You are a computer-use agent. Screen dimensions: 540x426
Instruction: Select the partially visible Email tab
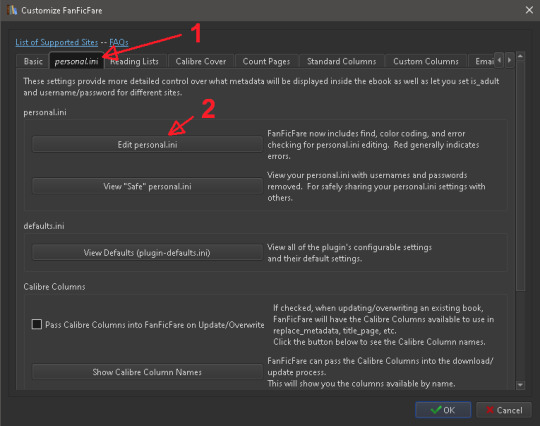tap(482, 61)
